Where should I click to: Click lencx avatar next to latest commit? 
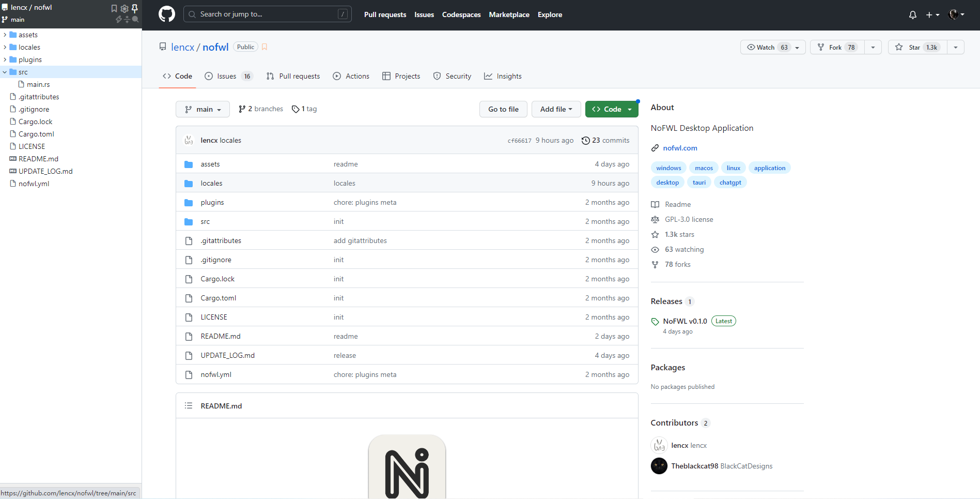189,141
